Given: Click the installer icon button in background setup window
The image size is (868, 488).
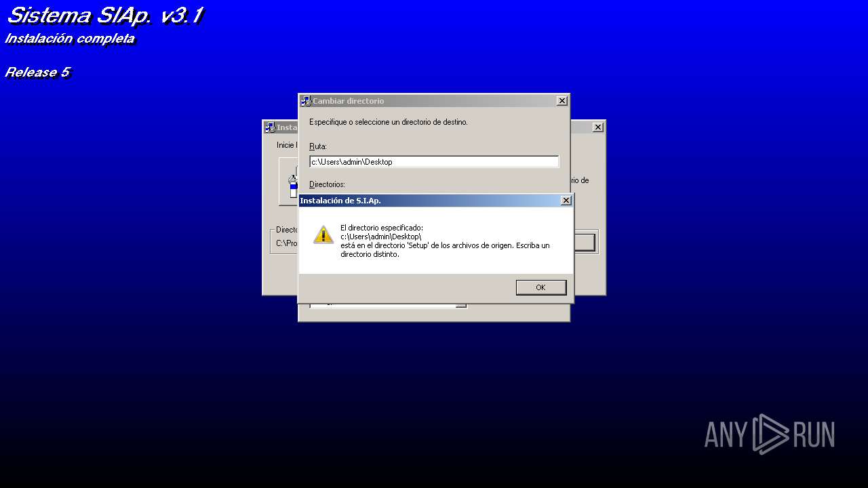Looking at the screenshot, I should (289, 182).
